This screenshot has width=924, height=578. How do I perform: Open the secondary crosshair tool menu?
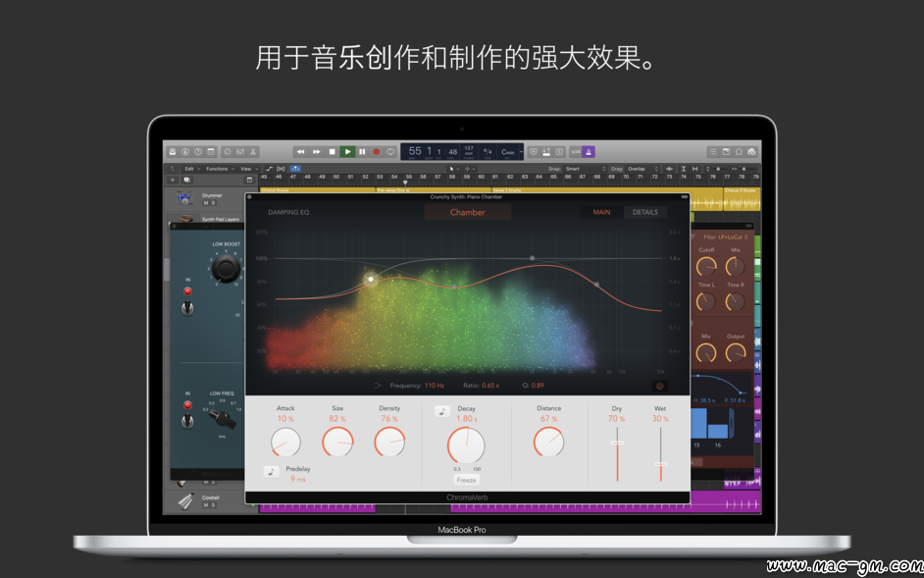(x=470, y=169)
